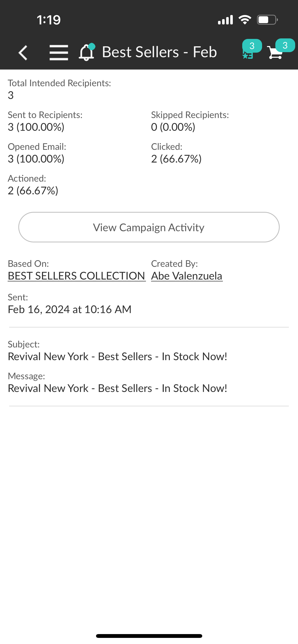Screen dimensions: 298x644
Task: Tap the 1:19 clock in status bar
Action: (48, 20)
